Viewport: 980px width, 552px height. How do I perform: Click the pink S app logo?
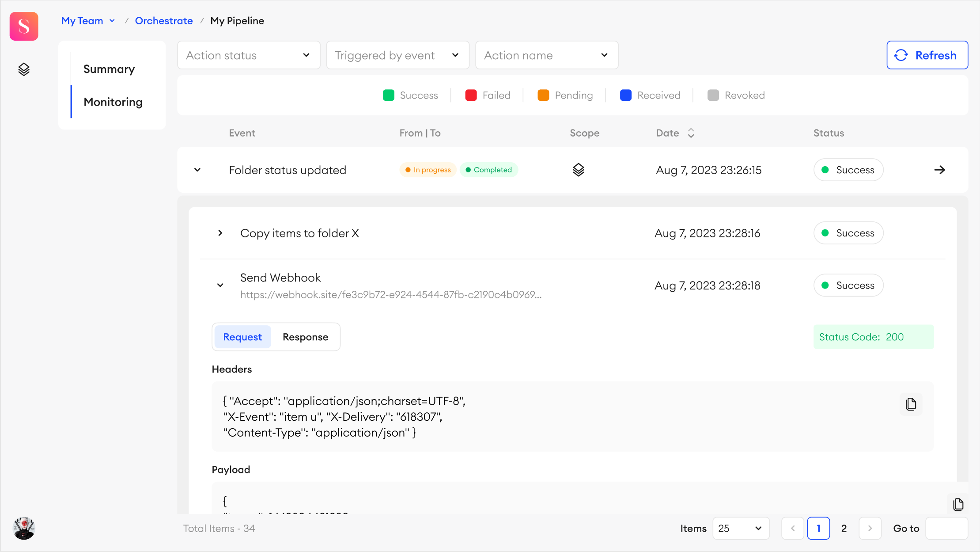tap(24, 27)
